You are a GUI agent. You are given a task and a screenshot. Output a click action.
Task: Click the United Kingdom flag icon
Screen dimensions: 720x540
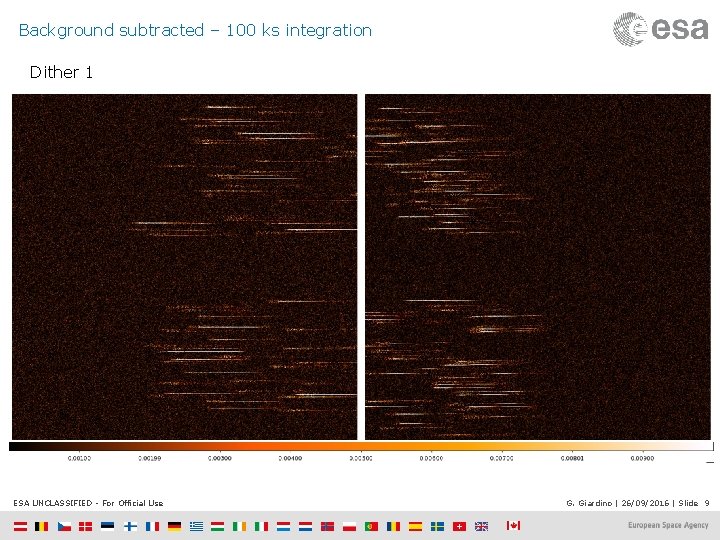(481, 526)
